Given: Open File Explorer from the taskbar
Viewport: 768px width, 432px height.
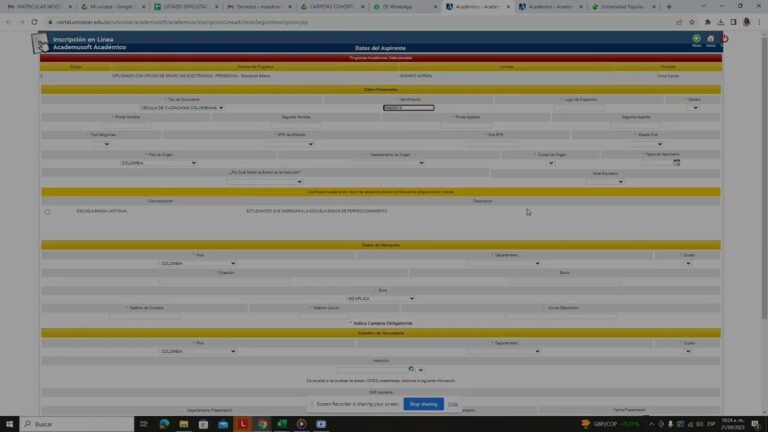Looking at the screenshot, I should [184, 424].
